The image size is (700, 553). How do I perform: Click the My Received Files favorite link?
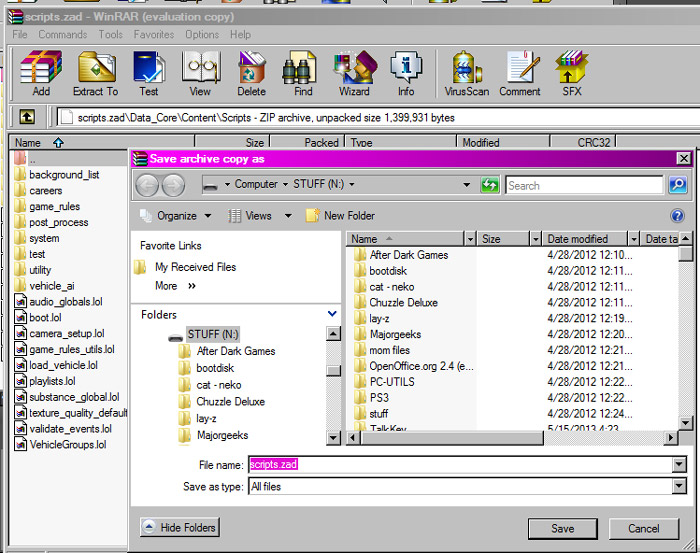click(x=195, y=267)
